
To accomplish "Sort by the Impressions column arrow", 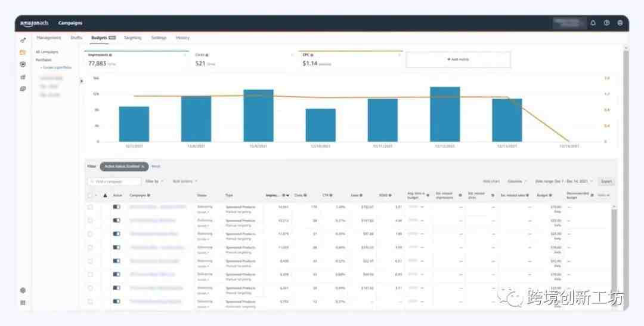I will 288,195.
